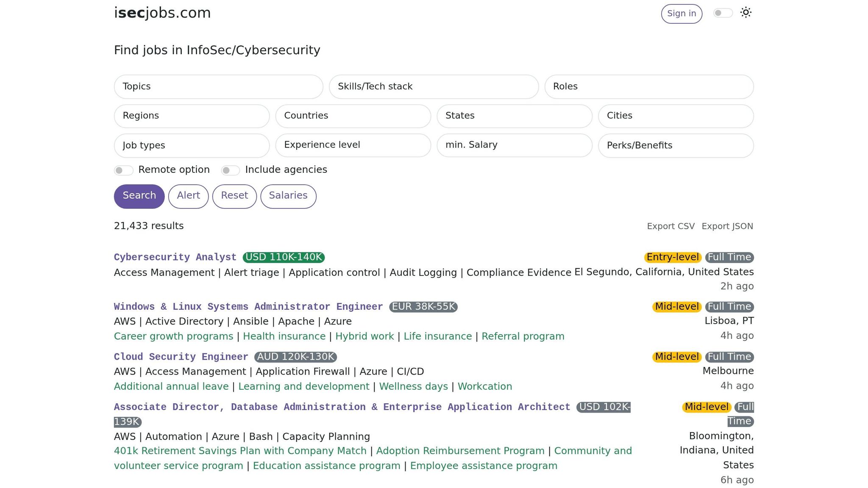The width and height of the screenshot is (868, 488).
Task: Click Employee assistance program perk
Action: tap(484, 466)
